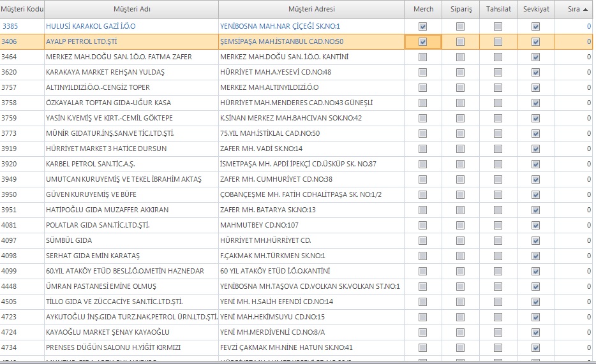
Task: Select address FEVZİ ÇAKMAK MH.NİNE HATUN SK.NO:41
Action: point(311,347)
